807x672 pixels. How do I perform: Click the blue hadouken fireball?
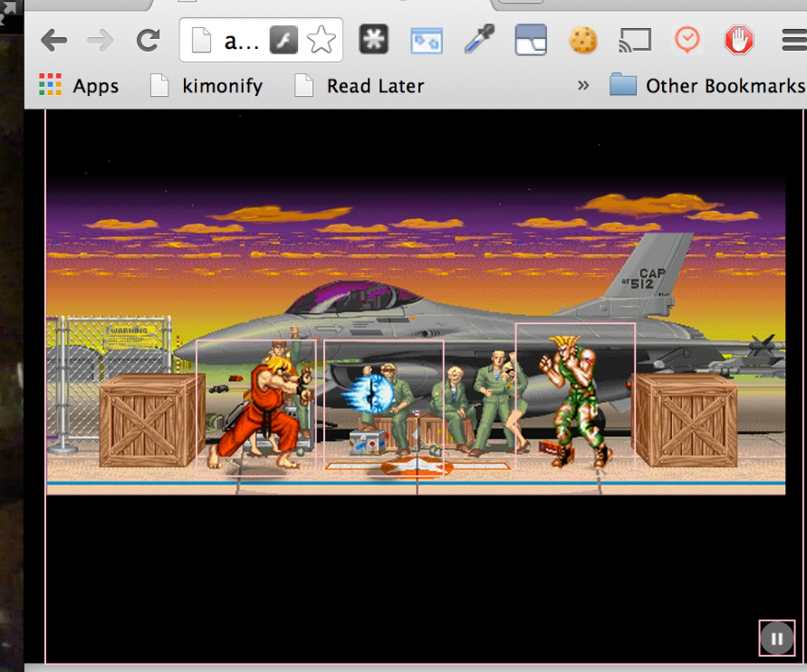click(x=368, y=394)
